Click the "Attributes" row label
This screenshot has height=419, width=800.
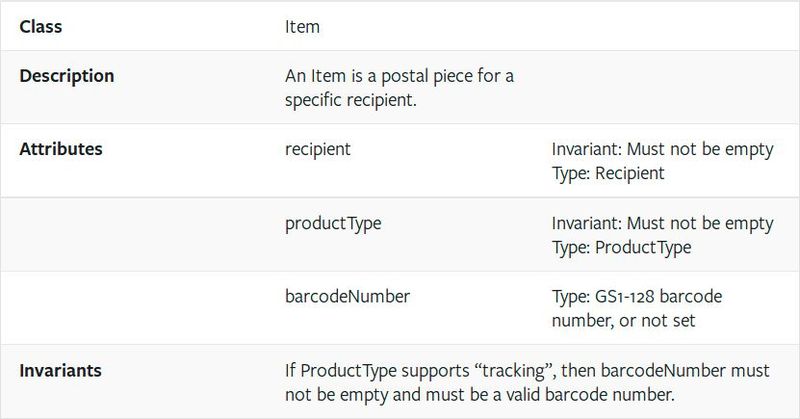61,149
